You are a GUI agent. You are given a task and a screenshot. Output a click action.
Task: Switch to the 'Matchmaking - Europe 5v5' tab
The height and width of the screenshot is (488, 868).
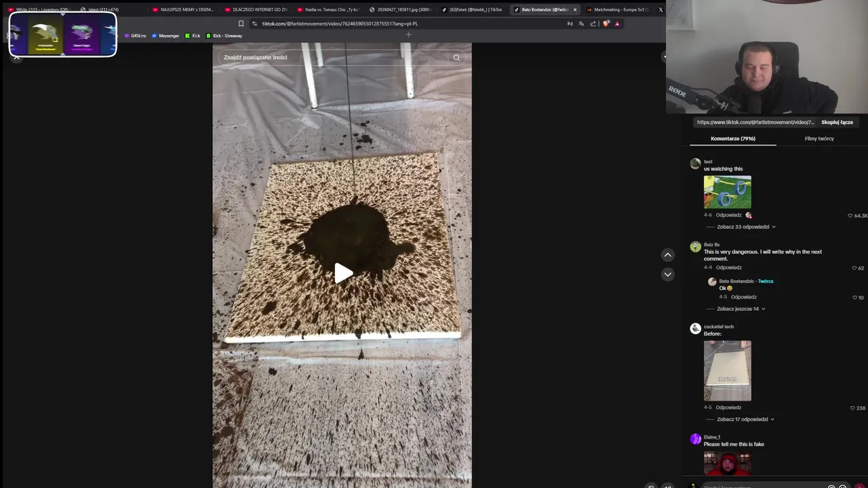618,9
